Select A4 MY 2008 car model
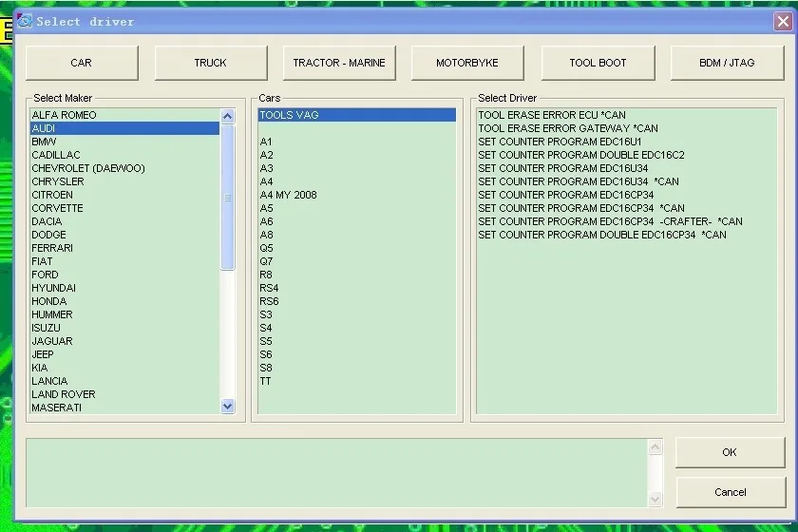 coord(357,195)
